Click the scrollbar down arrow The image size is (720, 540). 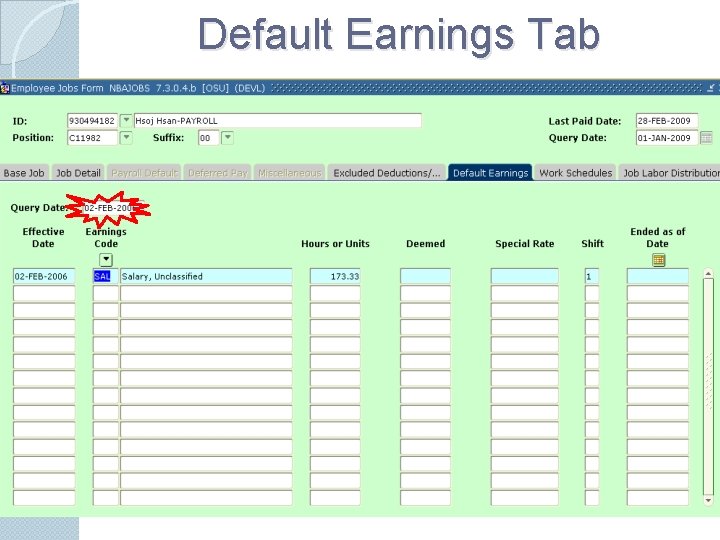point(708,501)
